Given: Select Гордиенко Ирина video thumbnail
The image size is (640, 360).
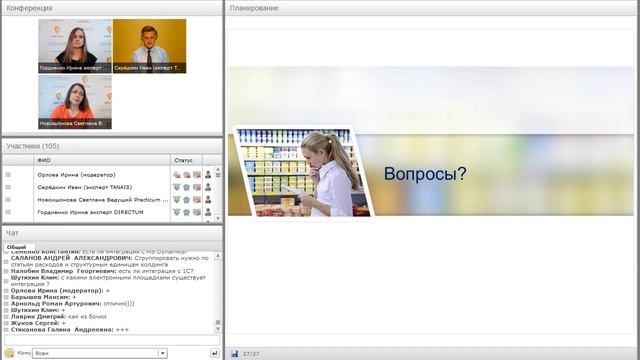Looking at the screenshot, I should click(75, 46).
